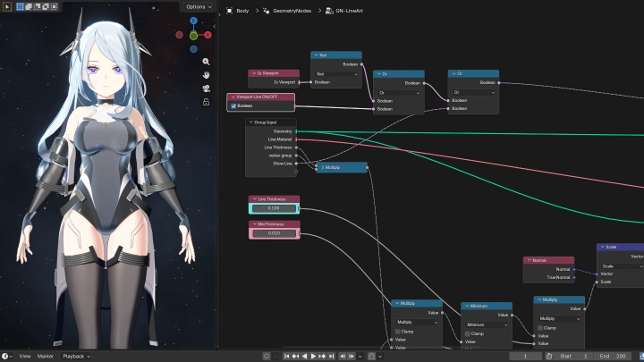The width and height of the screenshot is (644, 362).
Task: Collapse the Not boolean node
Action: point(317,55)
